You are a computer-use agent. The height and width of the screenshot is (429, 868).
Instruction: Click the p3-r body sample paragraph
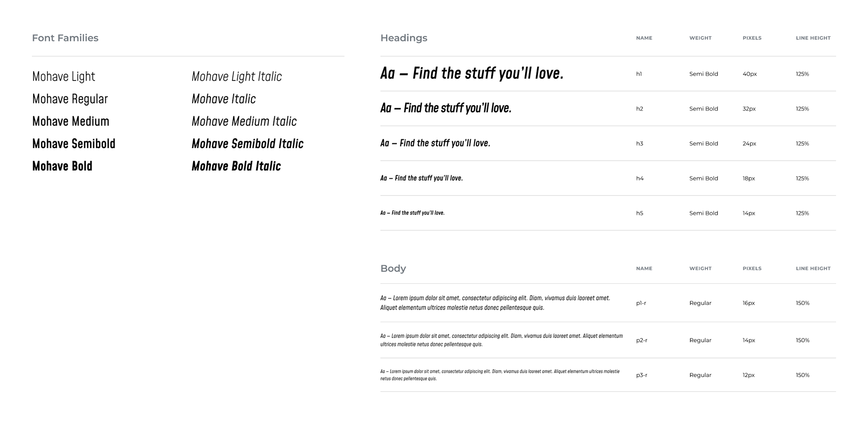(x=500, y=375)
